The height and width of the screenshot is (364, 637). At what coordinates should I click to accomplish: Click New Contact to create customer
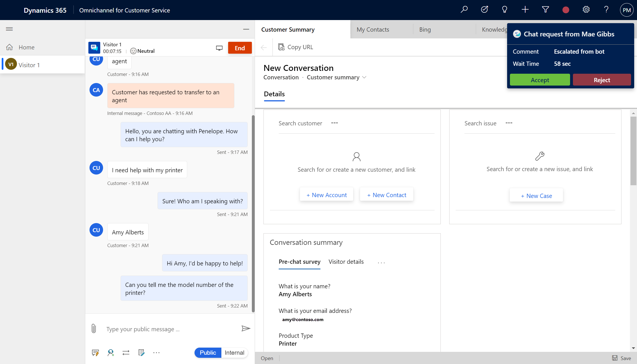[386, 195]
